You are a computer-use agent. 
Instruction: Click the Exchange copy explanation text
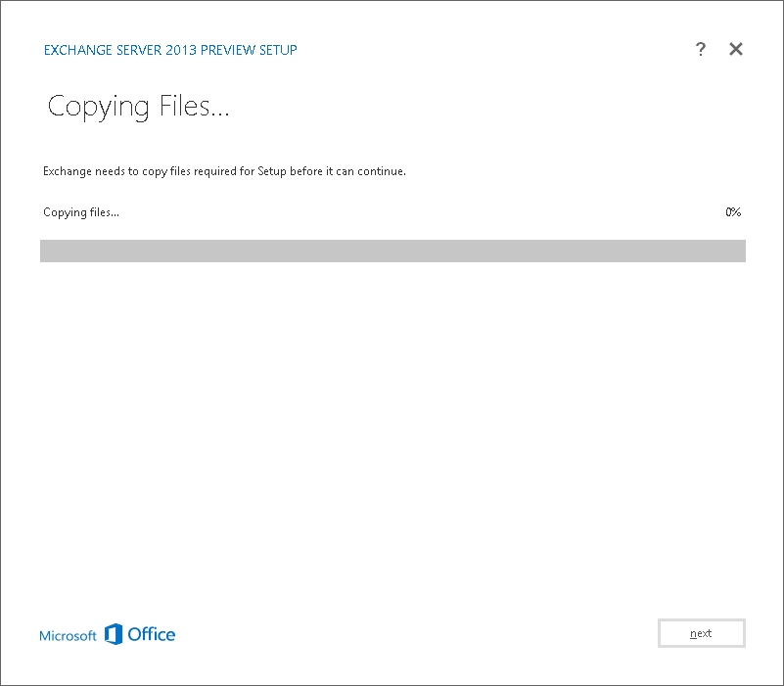[224, 170]
